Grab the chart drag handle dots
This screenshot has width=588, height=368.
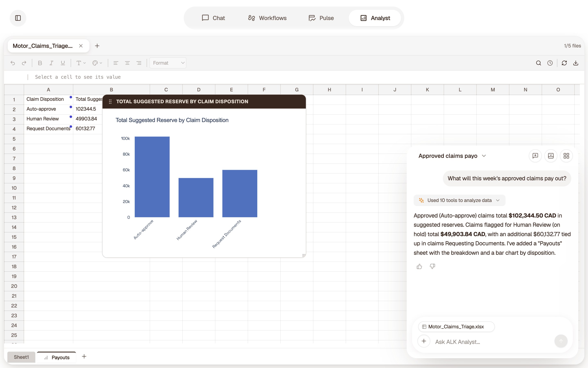pos(110,101)
